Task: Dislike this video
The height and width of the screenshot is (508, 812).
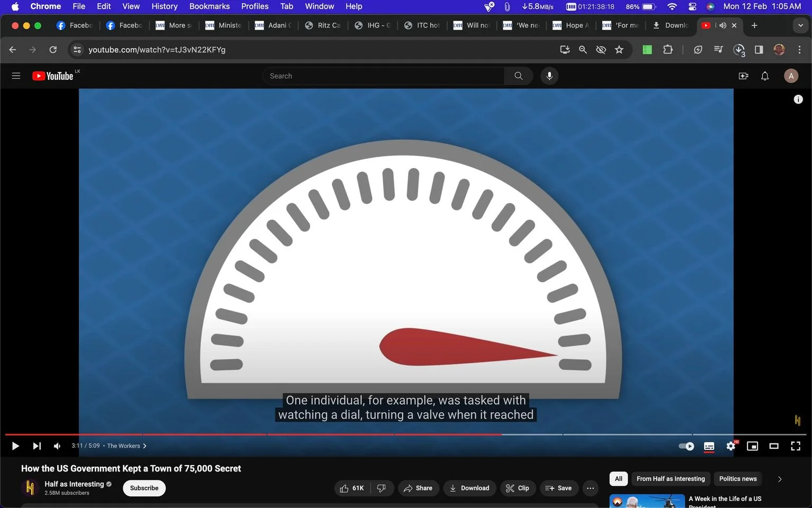Action: click(382, 488)
